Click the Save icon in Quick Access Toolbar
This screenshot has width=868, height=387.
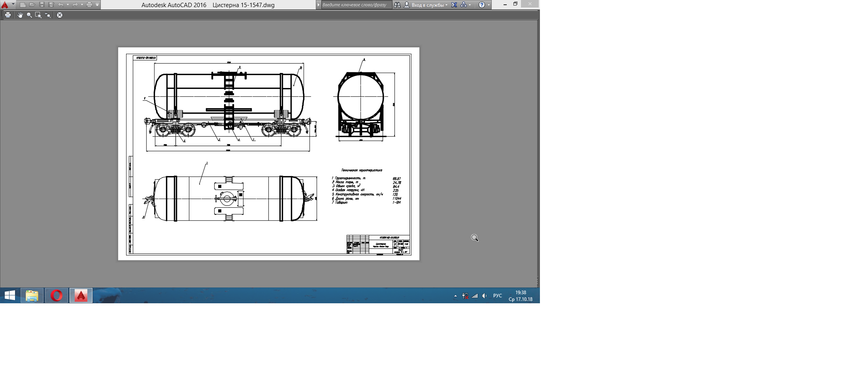(42, 5)
